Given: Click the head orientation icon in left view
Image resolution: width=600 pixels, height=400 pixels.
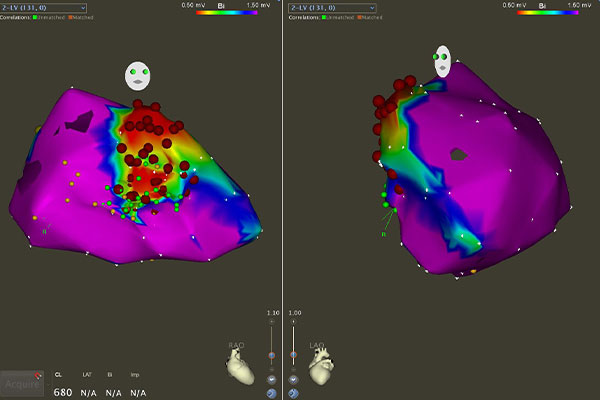Looking at the screenshot, I should coord(138,75).
